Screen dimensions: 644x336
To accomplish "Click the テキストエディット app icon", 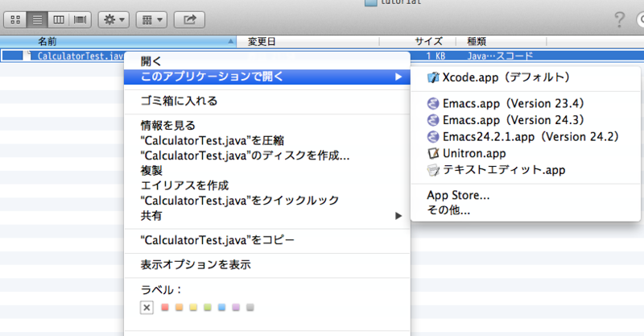I will pos(433,170).
